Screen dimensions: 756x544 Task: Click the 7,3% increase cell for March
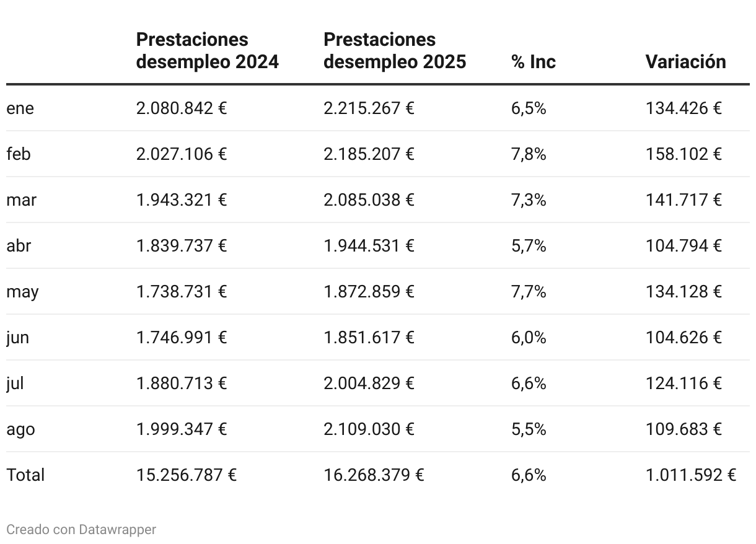click(529, 200)
